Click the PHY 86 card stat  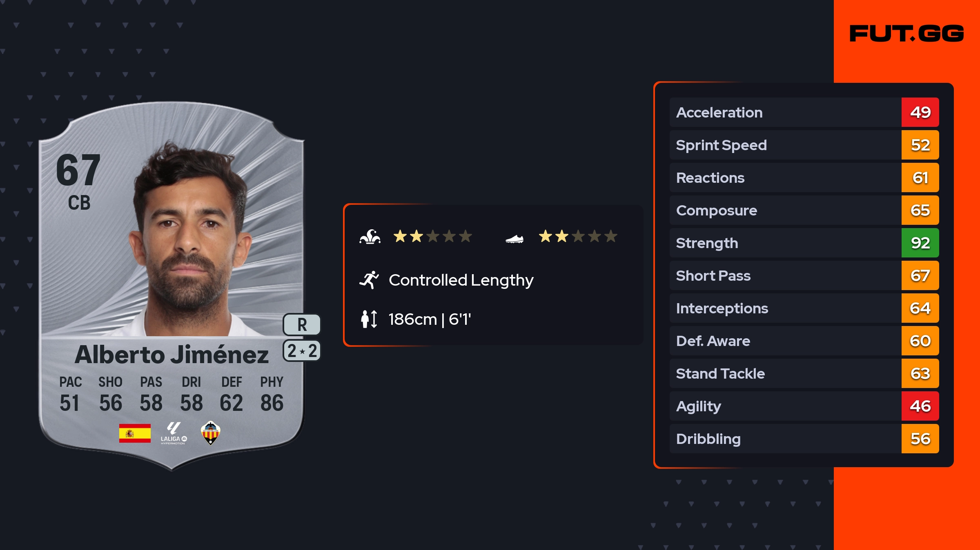(x=272, y=394)
